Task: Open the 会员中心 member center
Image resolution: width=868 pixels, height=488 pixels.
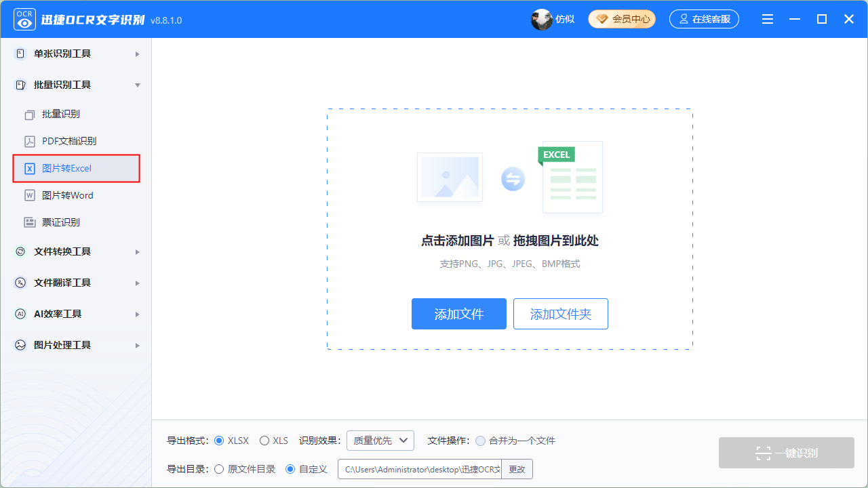Action: tap(622, 19)
